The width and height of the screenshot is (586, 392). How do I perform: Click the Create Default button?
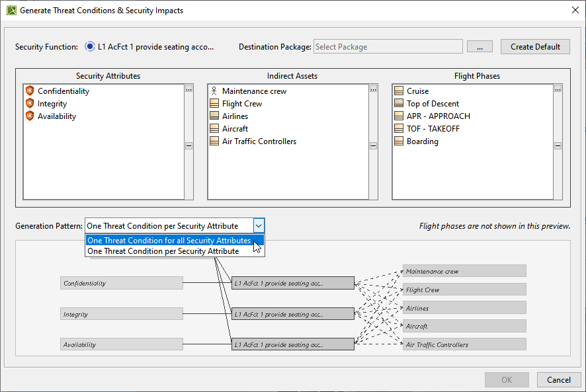click(x=535, y=47)
